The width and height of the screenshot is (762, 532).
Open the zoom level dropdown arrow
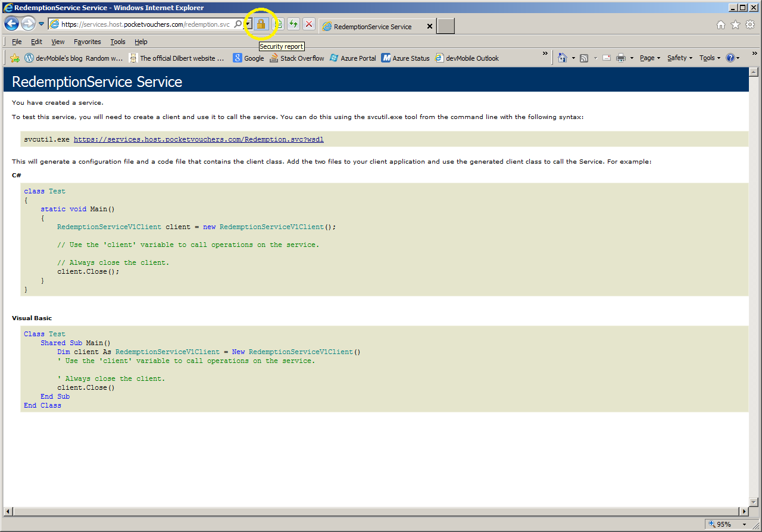pyautogui.click(x=744, y=525)
